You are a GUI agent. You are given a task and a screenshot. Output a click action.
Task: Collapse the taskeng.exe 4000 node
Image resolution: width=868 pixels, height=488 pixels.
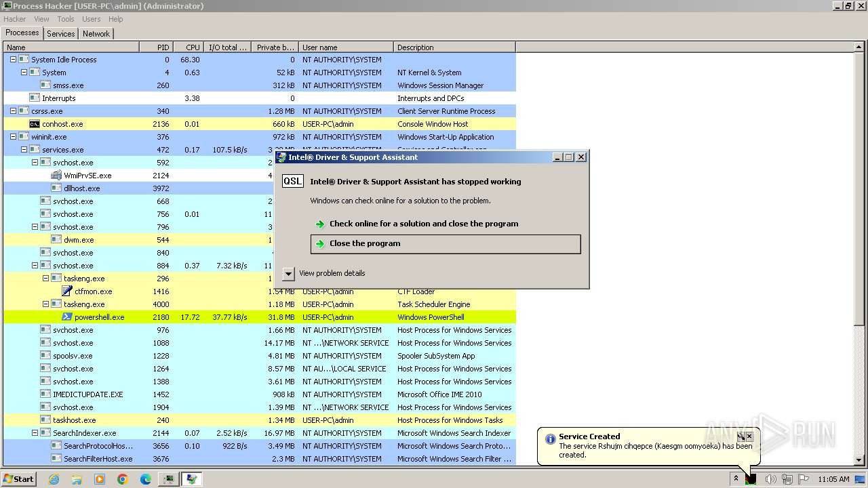[45, 304]
